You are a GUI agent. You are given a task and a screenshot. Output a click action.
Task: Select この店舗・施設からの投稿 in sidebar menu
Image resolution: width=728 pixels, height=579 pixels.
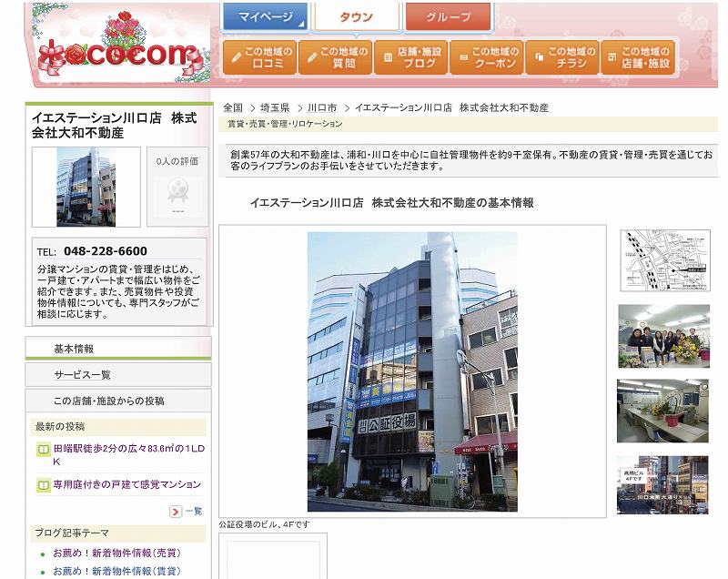[x=118, y=401]
